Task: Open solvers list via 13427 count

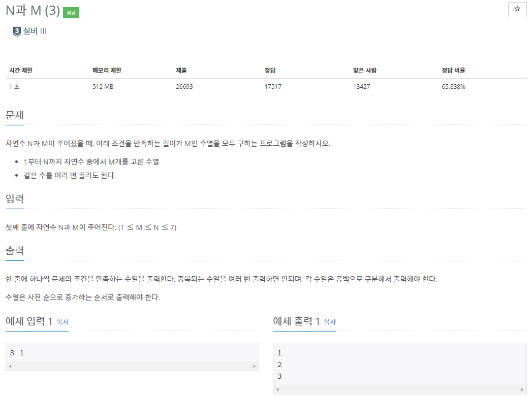Action: tap(362, 86)
